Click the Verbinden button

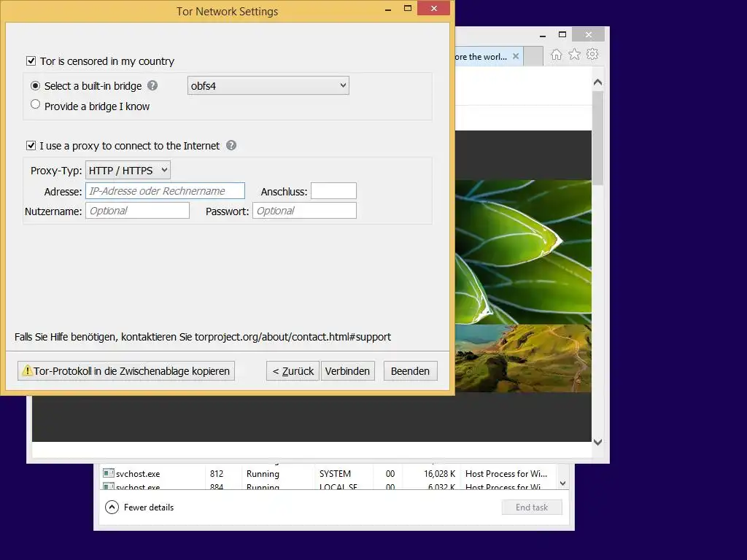[347, 371]
